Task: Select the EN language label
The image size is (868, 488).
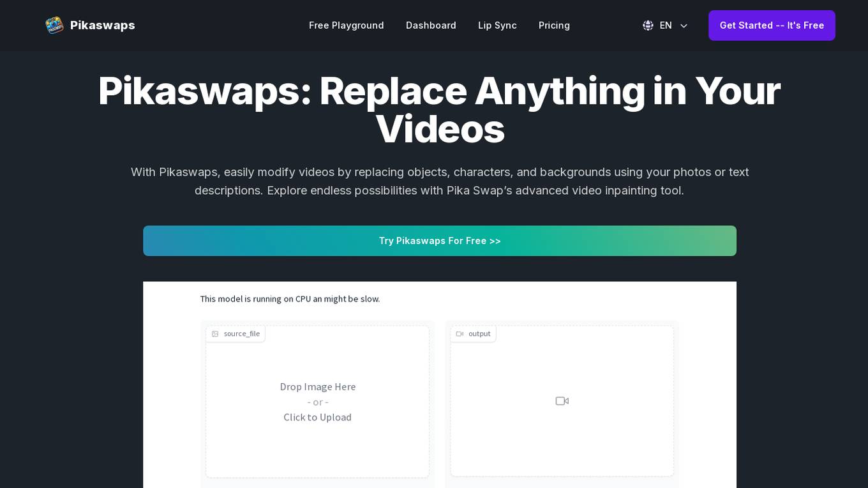Action: [666, 26]
